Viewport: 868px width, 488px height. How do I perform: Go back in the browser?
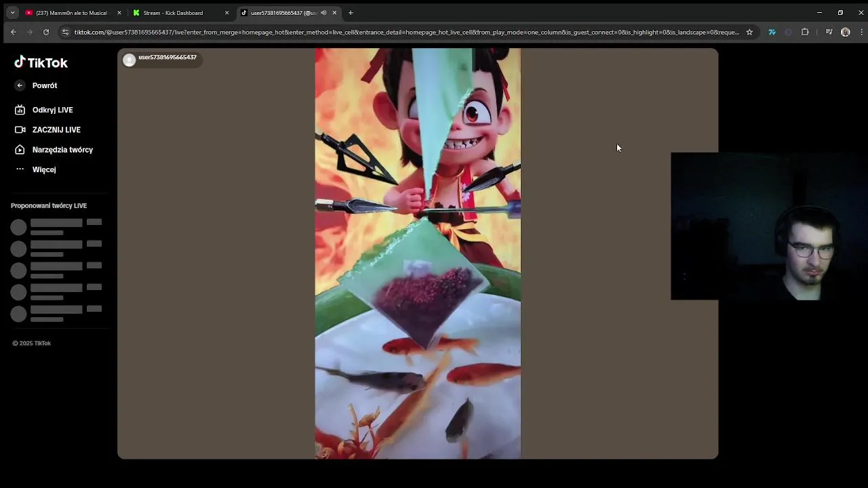(x=14, y=32)
